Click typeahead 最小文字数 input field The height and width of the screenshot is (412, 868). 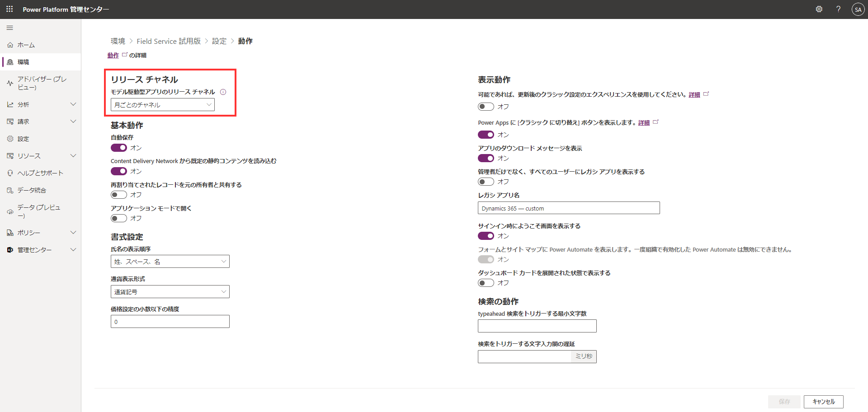[x=537, y=326]
